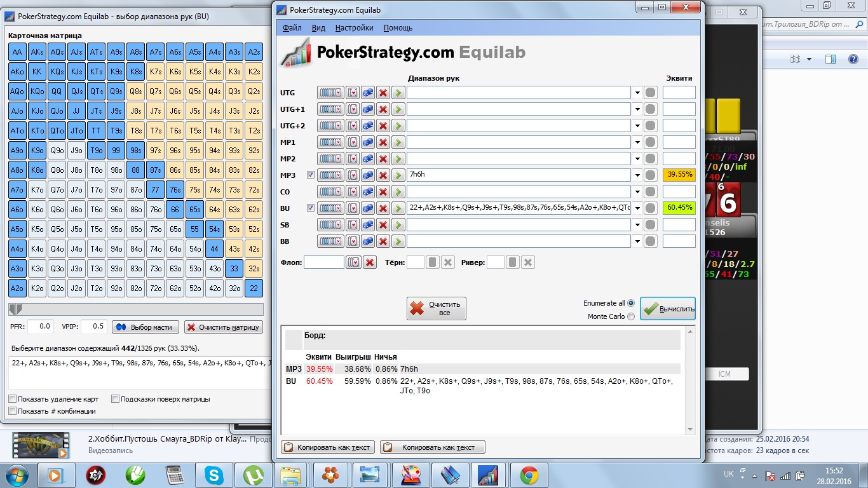Expand SB range dropdown arrow
This screenshot has height=488, width=868.
click(637, 225)
